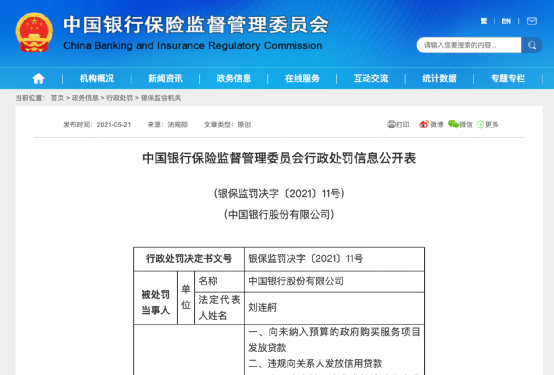Open the home icon in navigation bar
The height and width of the screenshot is (375, 554).
[38, 78]
